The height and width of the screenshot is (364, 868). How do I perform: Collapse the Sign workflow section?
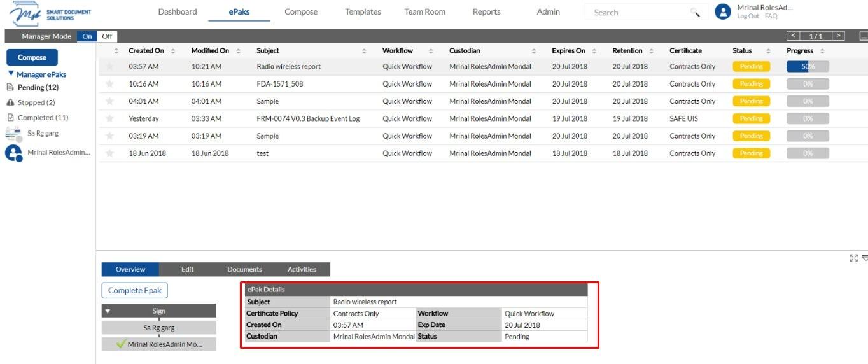point(108,311)
